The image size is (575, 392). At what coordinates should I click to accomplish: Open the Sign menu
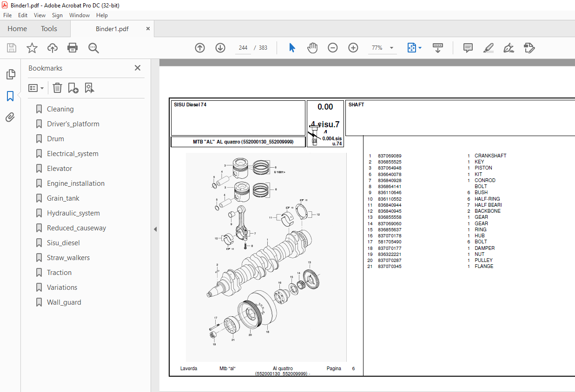coord(57,15)
